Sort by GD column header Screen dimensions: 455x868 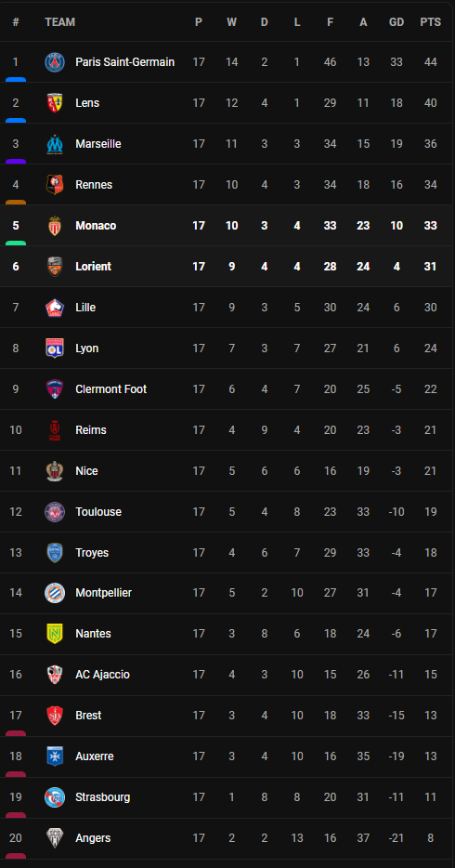396,22
